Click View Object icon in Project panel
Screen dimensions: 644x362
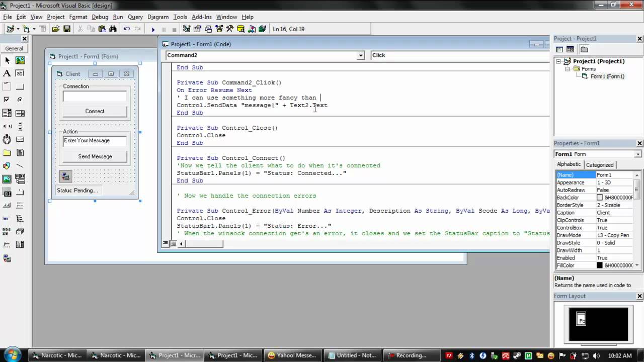pos(570,49)
